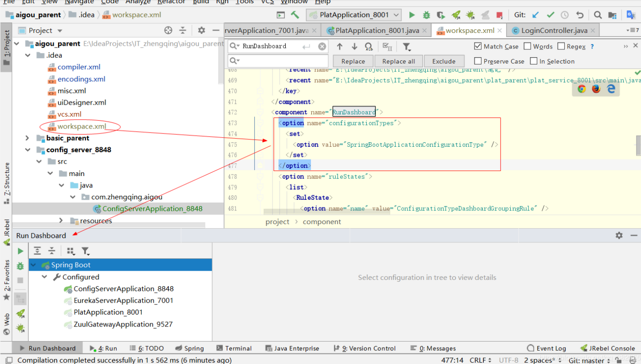
Task: Open Git history with the clock icon
Action: pyautogui.click(x=565, y=15)
